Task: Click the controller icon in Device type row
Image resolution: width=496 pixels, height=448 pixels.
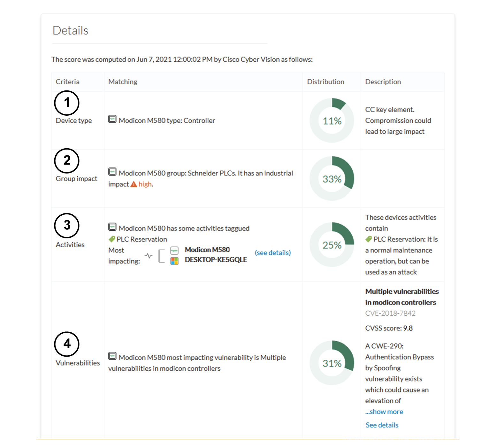Action: point(112,119)
